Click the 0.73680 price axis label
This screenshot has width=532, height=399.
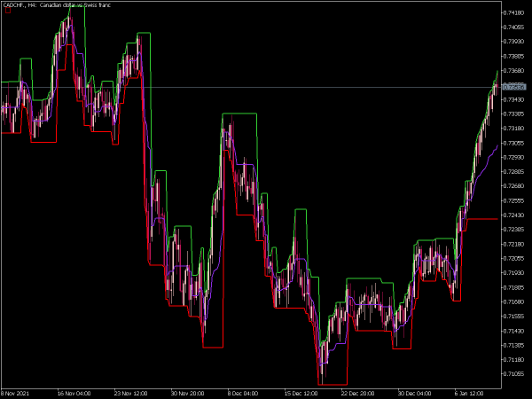[513, 71]
